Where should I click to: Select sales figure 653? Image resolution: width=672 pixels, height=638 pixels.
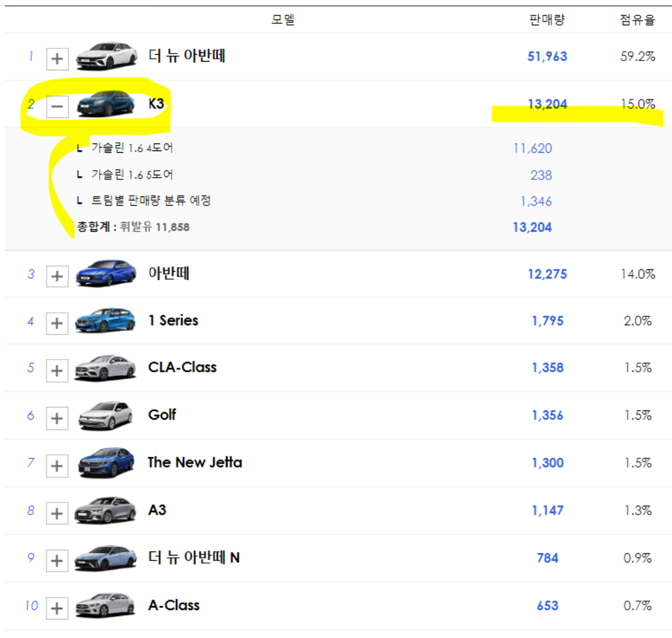pyautogui.click(x=548, y=605)
